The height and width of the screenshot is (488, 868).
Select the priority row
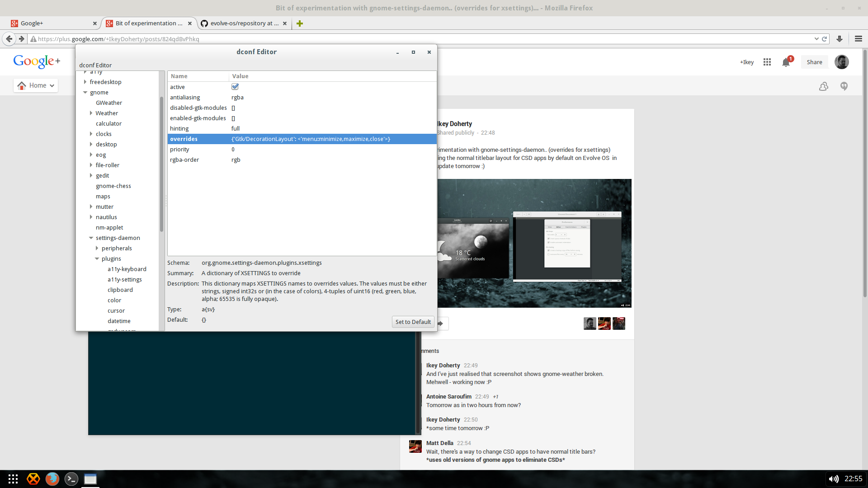pos(302,149)
